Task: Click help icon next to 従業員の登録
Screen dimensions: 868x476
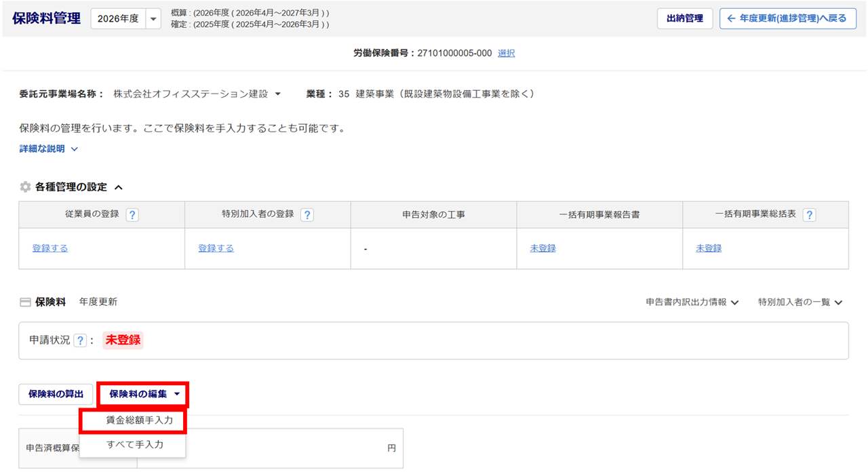Action: coord(132,215)
